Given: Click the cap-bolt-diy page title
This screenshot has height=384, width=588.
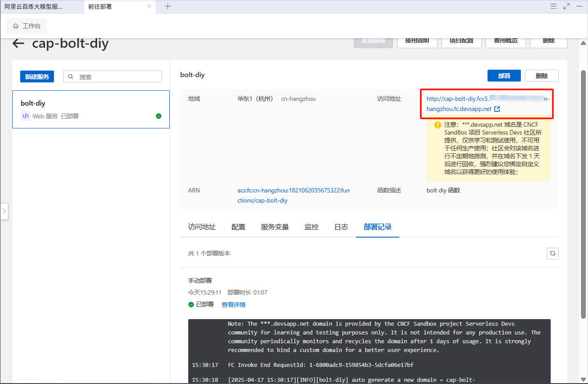Looking at the screenshot, I should coord(70,43).
